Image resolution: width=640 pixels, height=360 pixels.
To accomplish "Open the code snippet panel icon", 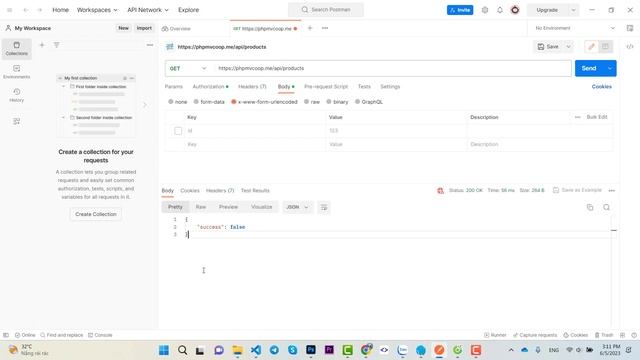I will click(x=630, y=47).
